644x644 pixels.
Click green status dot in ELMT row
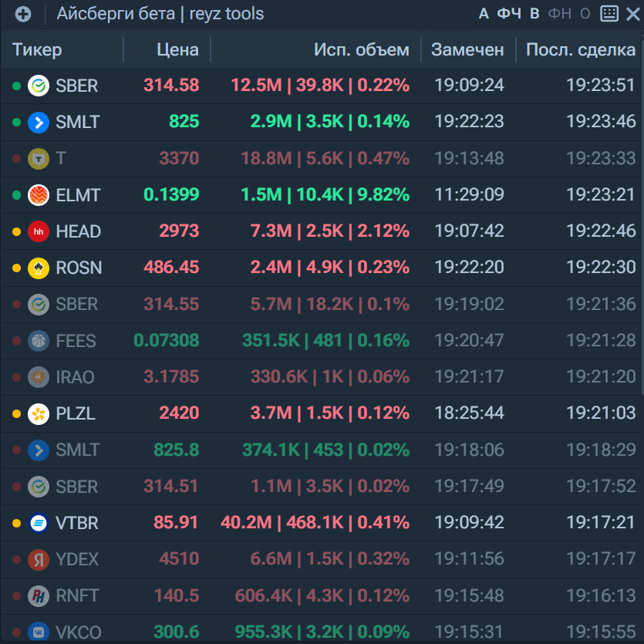pyautogui.click(x=16, y=195)
